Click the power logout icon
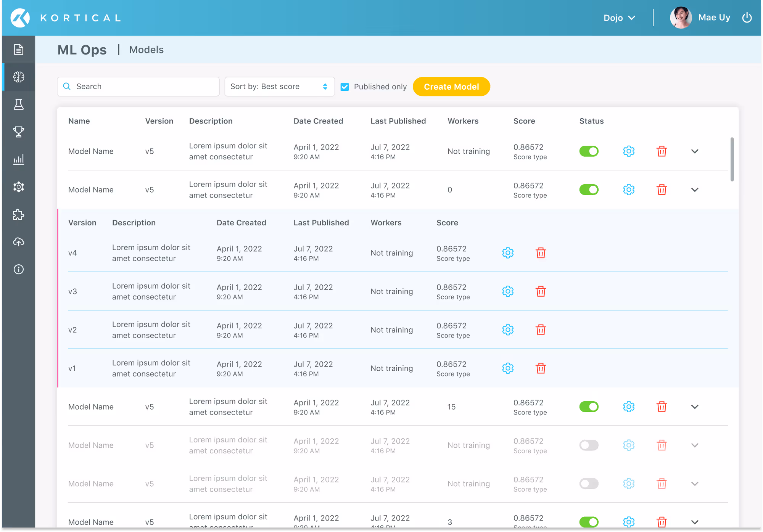Image resolution: width=763 pixels, height=532 pixels. tap(747, 18)
